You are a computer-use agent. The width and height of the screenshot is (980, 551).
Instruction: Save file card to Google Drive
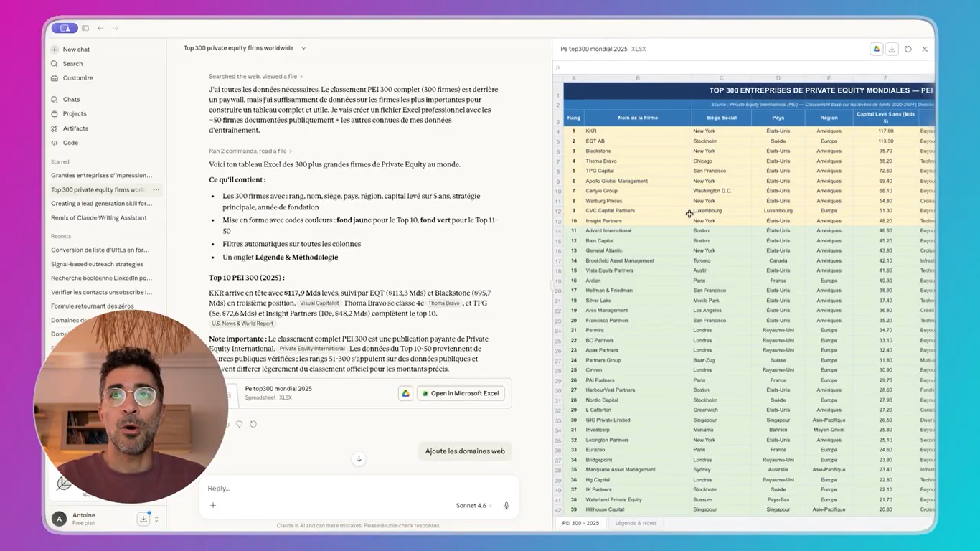(x=405, y=393)
